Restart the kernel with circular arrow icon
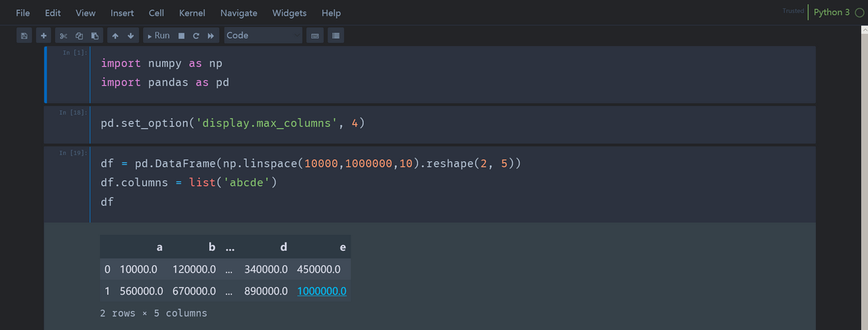868x330 pixels. (x=196, y=36)
